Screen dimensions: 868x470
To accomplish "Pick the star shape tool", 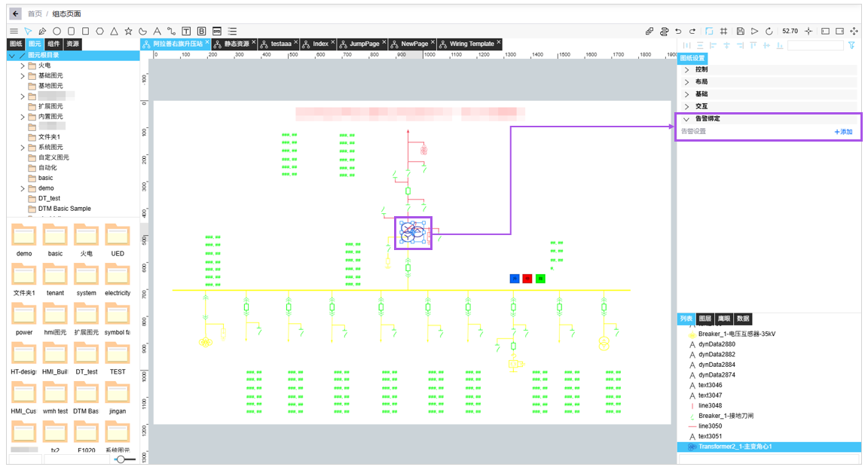I will [x=128, y=31].
